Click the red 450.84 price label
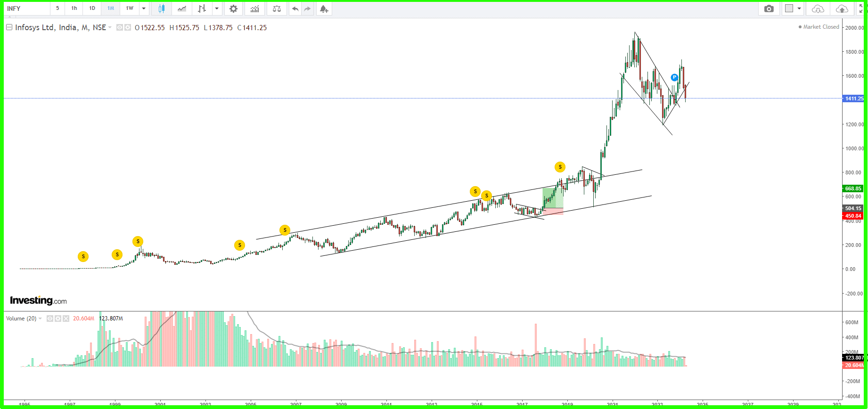 click(853, 216)
